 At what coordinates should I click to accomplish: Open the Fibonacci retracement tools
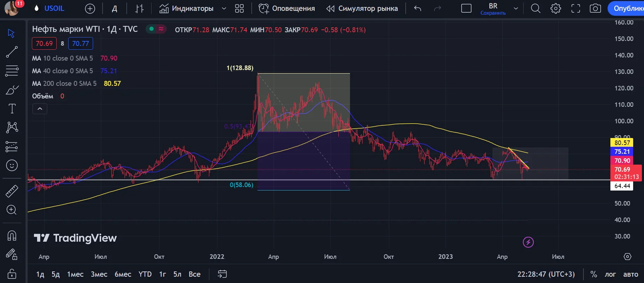(x=12, y=71)
